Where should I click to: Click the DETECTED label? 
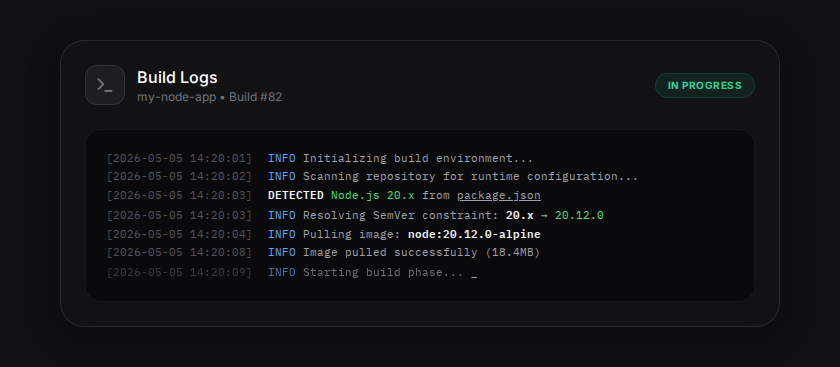[x=296, y=196]
